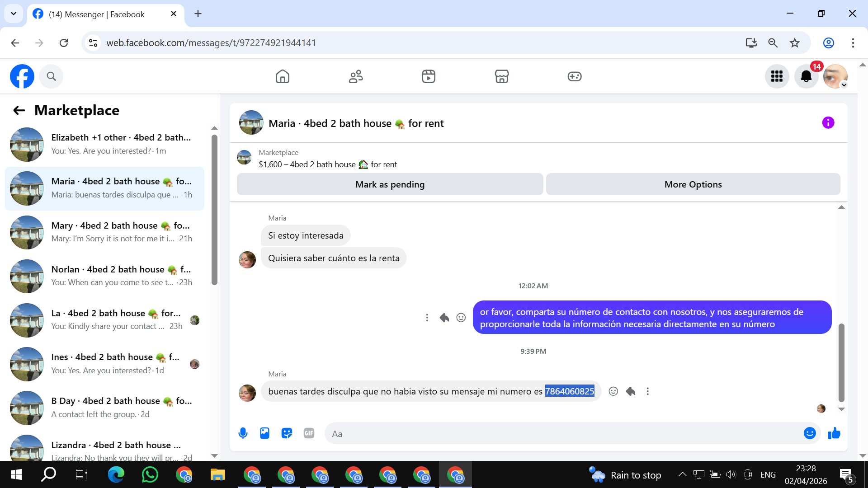Go to the Home feed icon

tap(283, 76)
